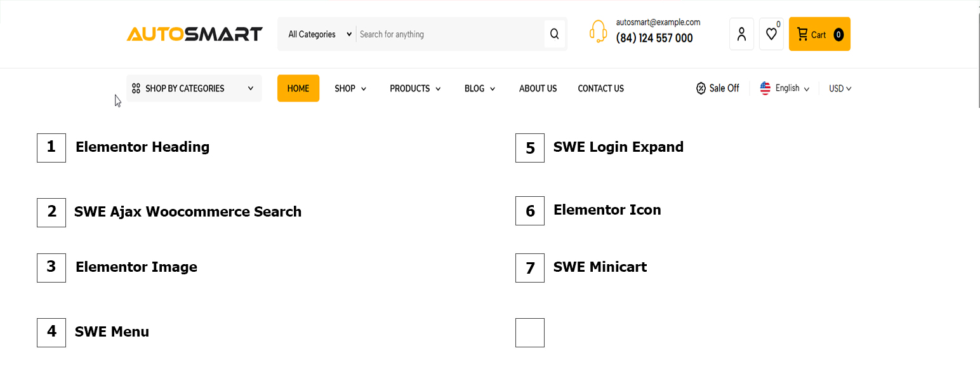This screenshot has height=381, width=980.
Task: Expand the Shop By Categories chevron
Action: pyautogui.click(x=251, y=88)
